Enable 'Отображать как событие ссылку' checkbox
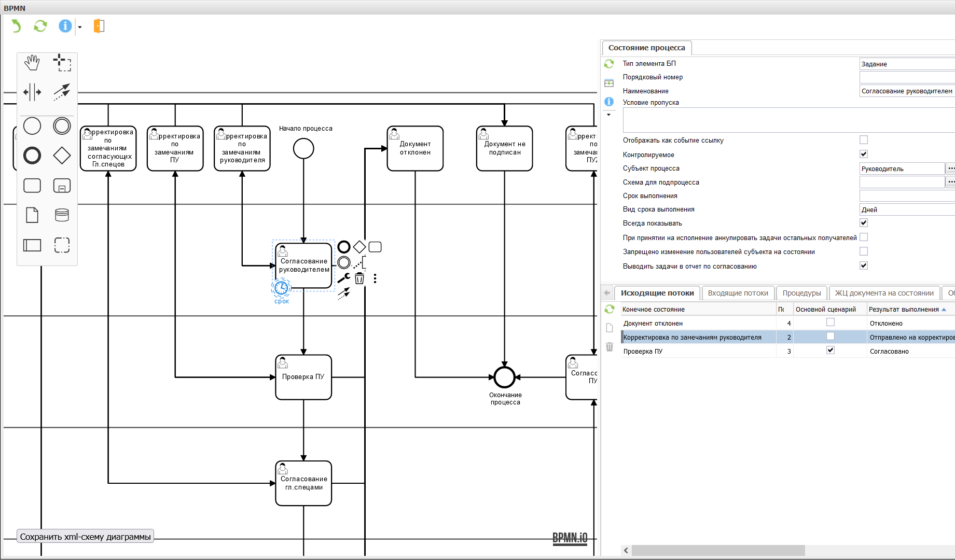The image size is (955, 560). [x=864, y=140]
